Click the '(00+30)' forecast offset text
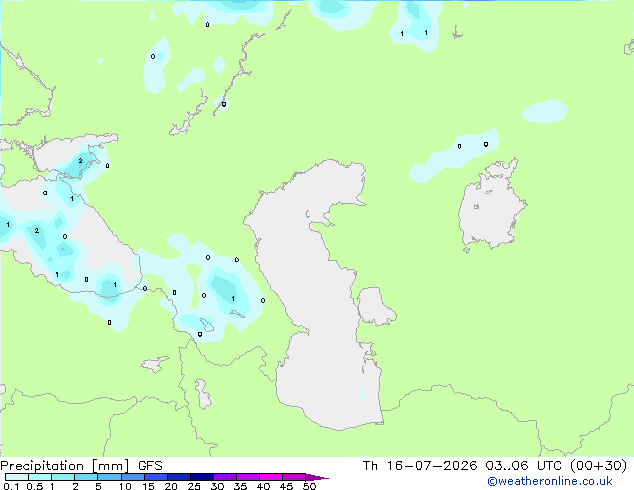634x490 pixels. click(598, 466)
